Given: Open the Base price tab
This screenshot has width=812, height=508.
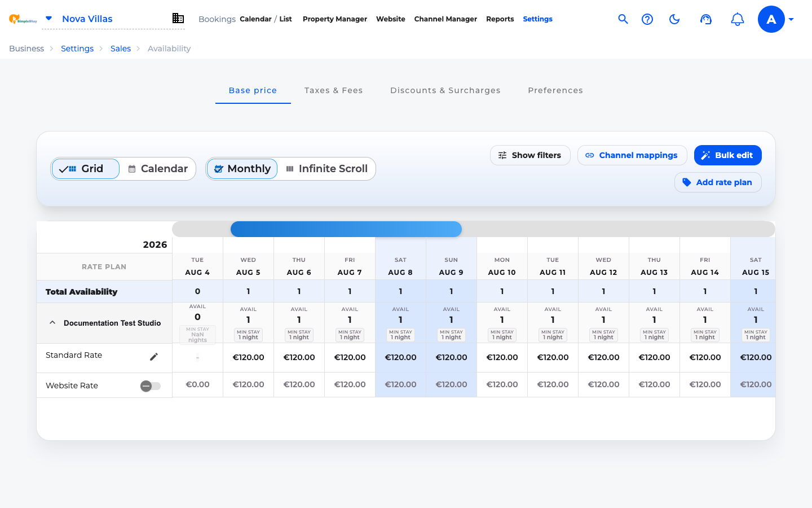Looking at the screenshot, I should (253, 90).
